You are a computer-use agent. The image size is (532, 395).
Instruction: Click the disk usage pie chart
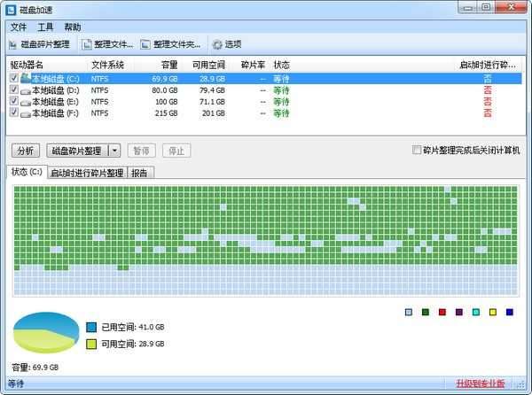coord(46,332)
